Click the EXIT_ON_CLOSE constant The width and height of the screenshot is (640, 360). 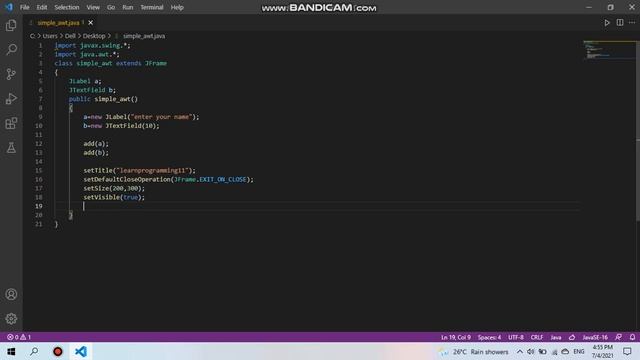pyautogui.click(x=223, y=179)
